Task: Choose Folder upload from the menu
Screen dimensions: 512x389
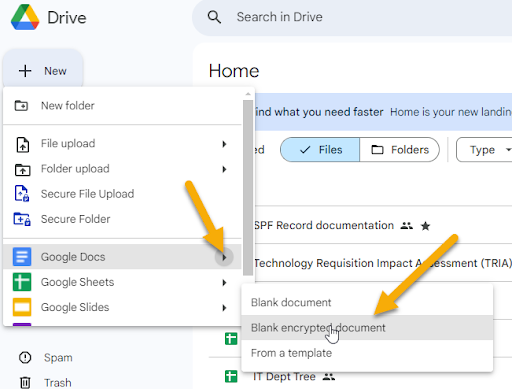Action: (122, 169)
